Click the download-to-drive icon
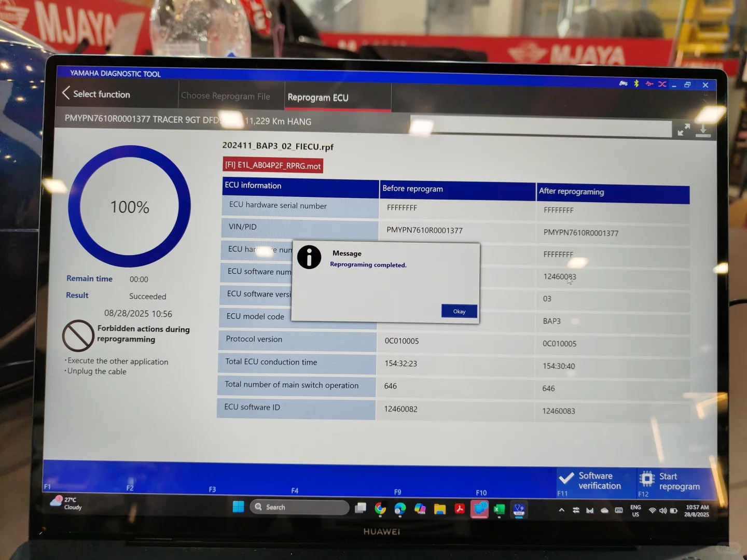 tap(703, 130)
